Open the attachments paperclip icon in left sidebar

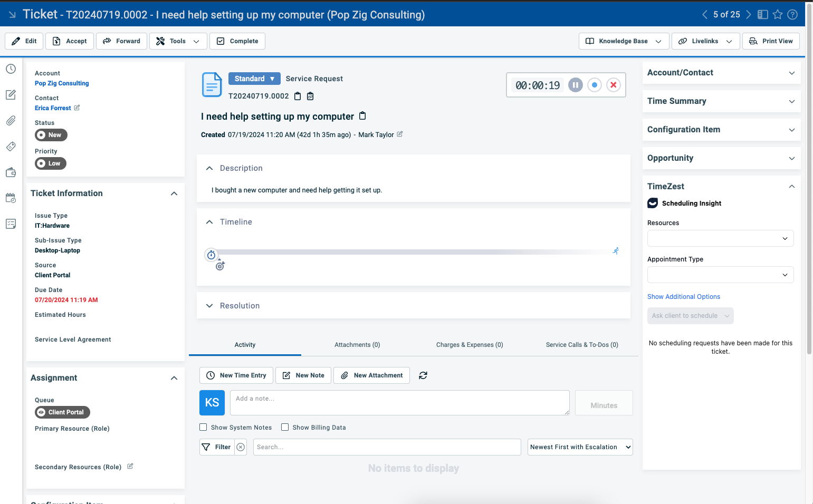pos(11,121)
